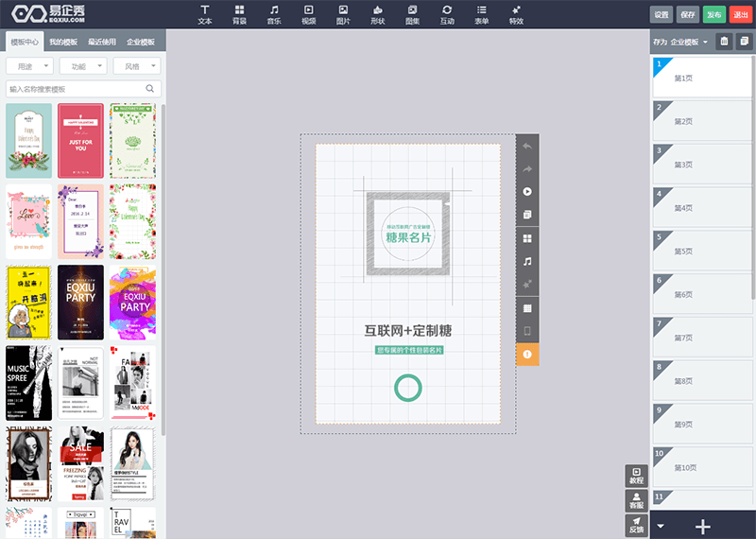Click the 特效 effects icon
Viewport: 756px width, 539px height.
tap(516, 15)
